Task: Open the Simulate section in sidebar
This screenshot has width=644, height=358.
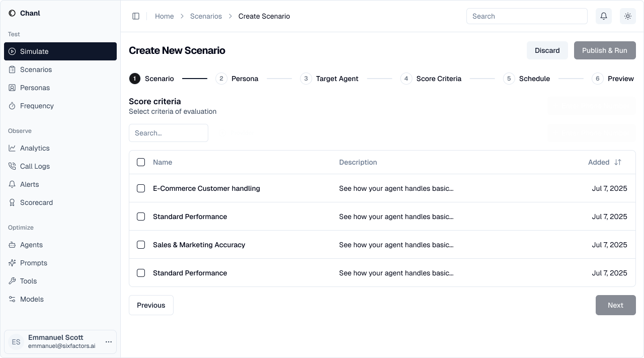Action: click(x=34, y=51)
